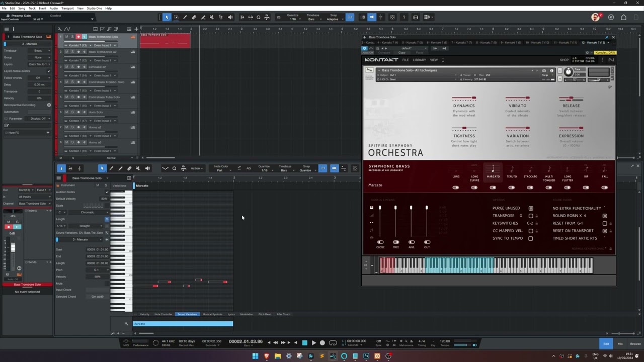Click Kontakt SHOP link
Screen dimensions: 644x362
[565, 60]
